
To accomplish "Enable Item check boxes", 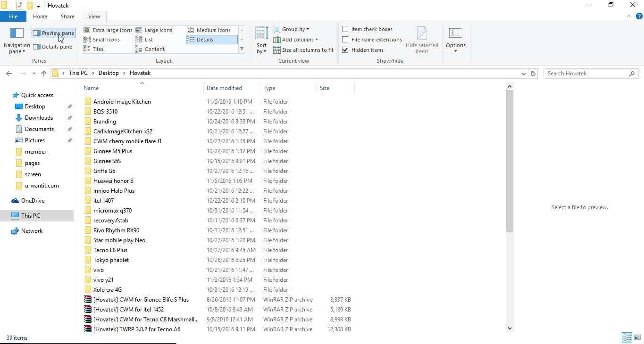I will (x=345, y=29).
